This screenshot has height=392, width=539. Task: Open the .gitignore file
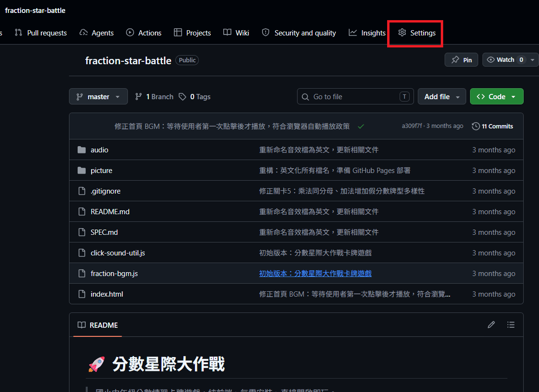[105, 191]
